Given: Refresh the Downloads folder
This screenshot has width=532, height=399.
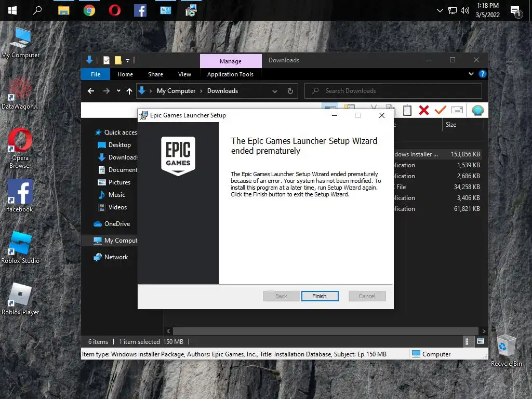Looking at the screenshot, I should pos(290,91).
